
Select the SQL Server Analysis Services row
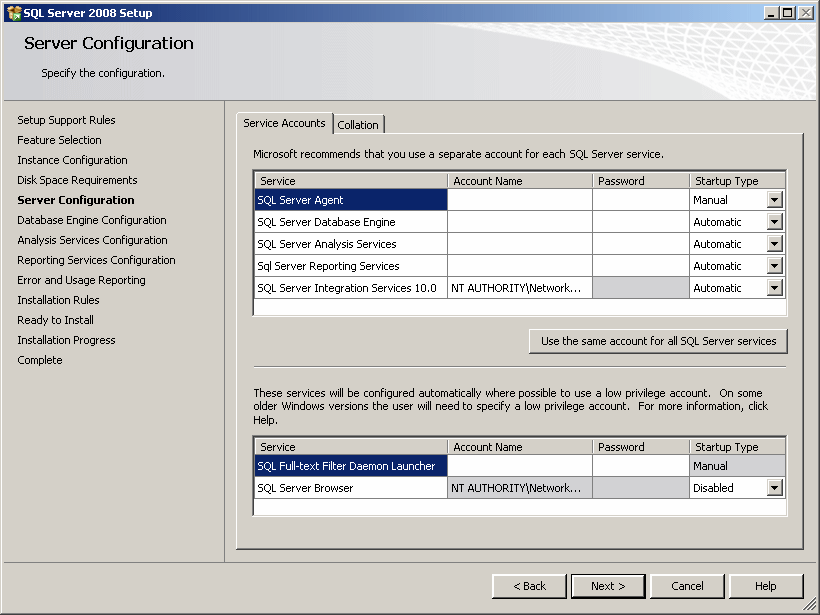[351, 244]
